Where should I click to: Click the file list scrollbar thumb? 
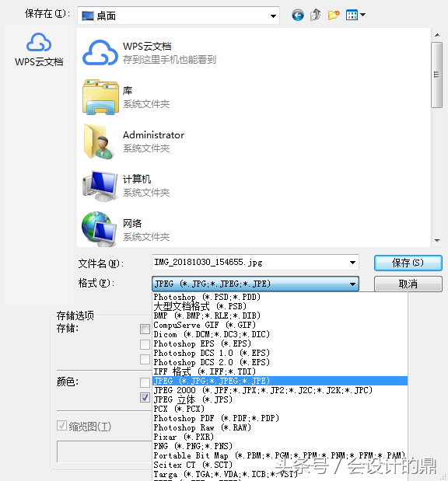pyautogui.click(x=436, y=75)
